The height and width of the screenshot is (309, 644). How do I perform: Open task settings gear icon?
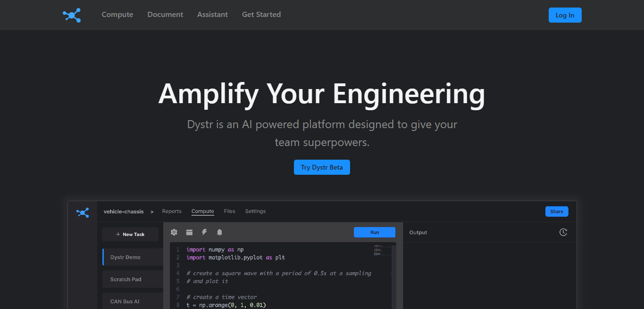(x=174, y=232)
